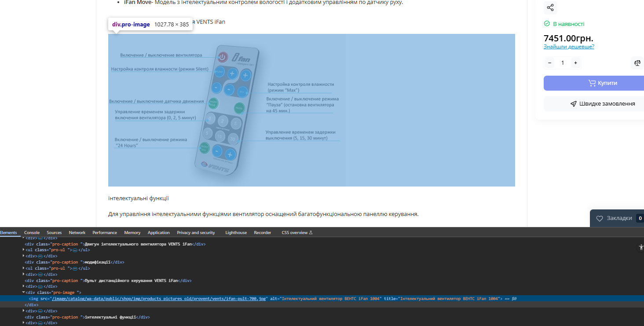This screenshot has height=326, width=644.
Task: Click ellipsis badge in ul.pro-ul below Двигун caption
Action: point(75,250)
